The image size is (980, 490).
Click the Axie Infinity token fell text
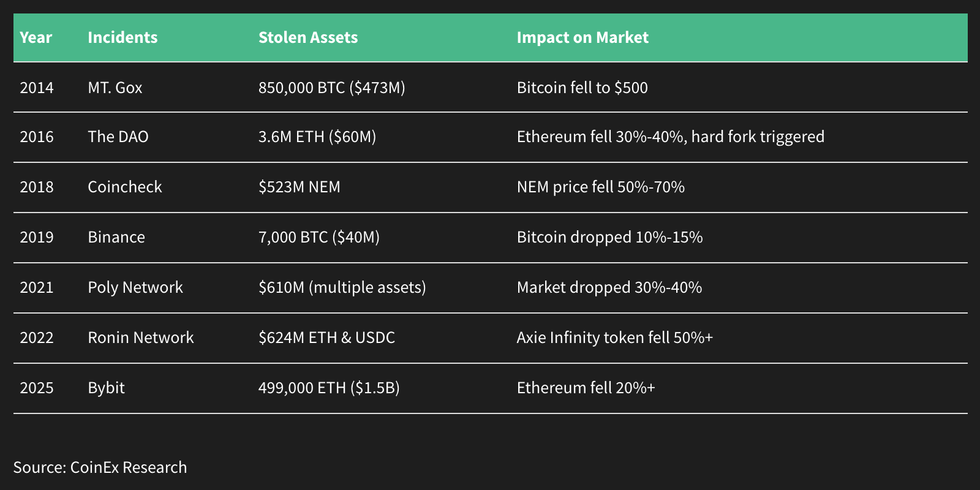tap(615, 337)
